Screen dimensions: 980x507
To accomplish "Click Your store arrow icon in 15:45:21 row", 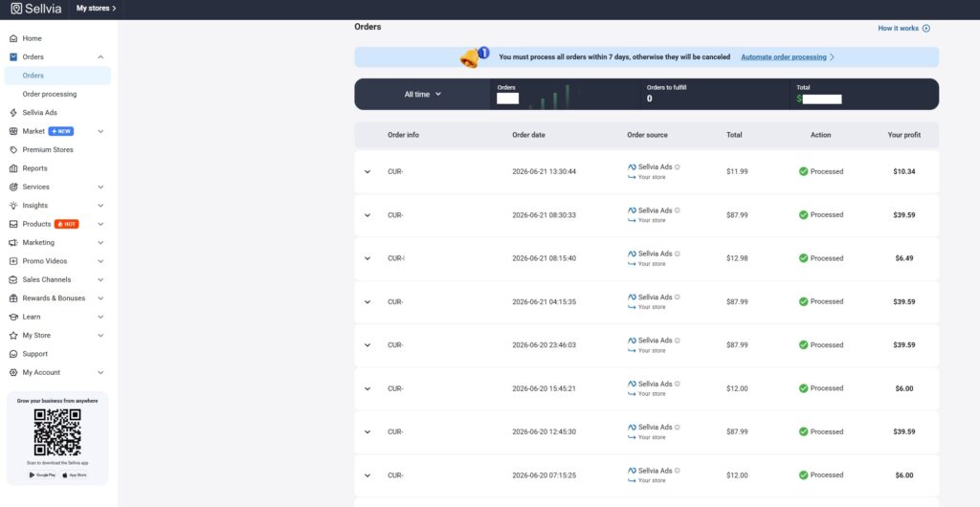I will (x=632, y=394).
